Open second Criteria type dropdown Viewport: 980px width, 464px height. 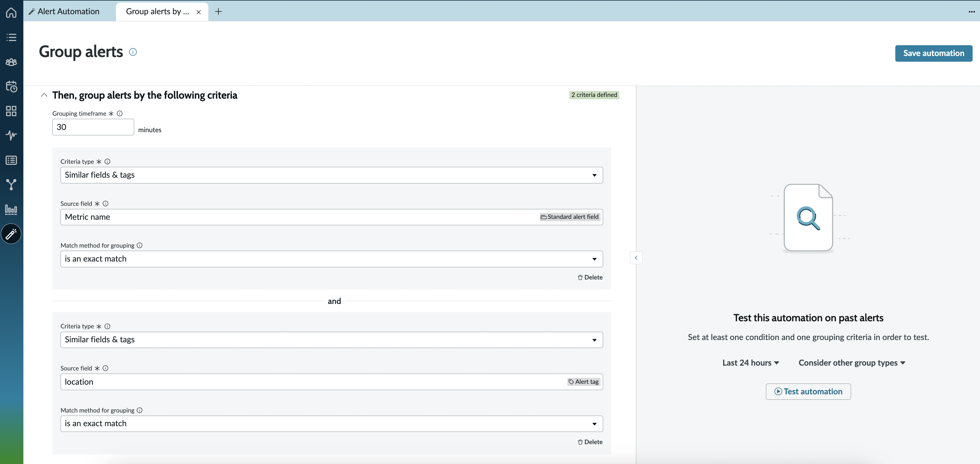coord(332,340)
